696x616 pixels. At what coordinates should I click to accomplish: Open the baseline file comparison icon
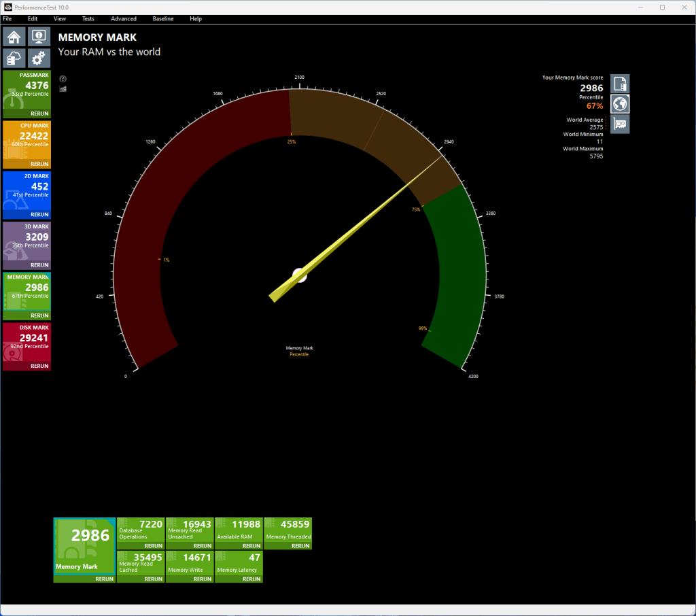(x=620, y=84)
